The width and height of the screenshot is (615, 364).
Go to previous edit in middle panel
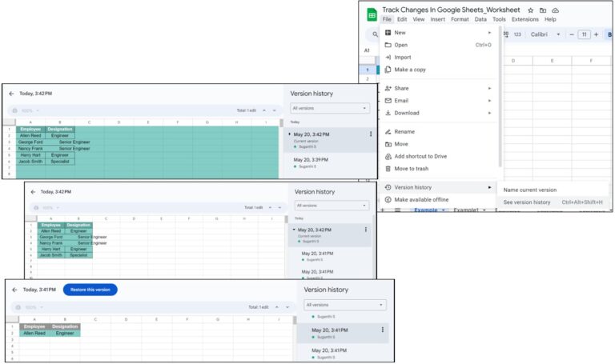270,207
